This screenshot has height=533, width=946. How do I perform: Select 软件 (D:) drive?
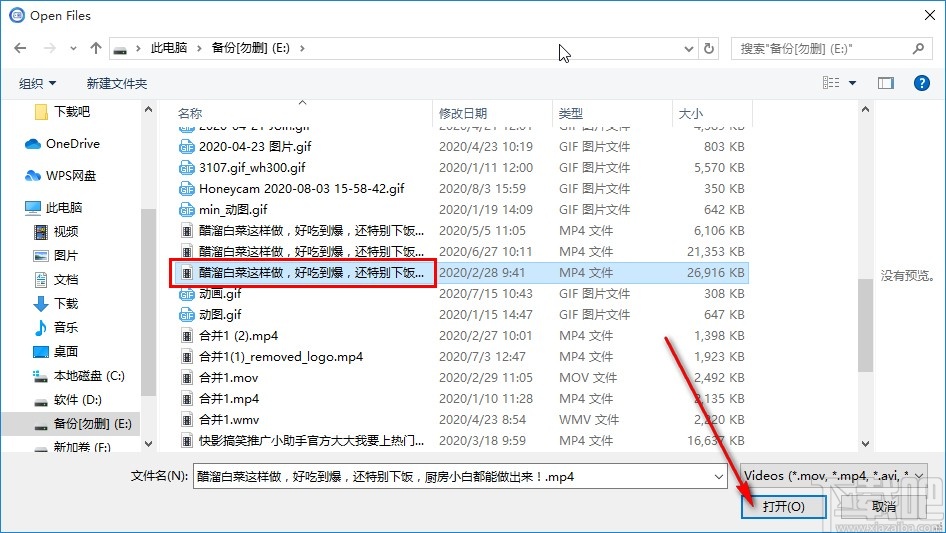tap(68, 400)
